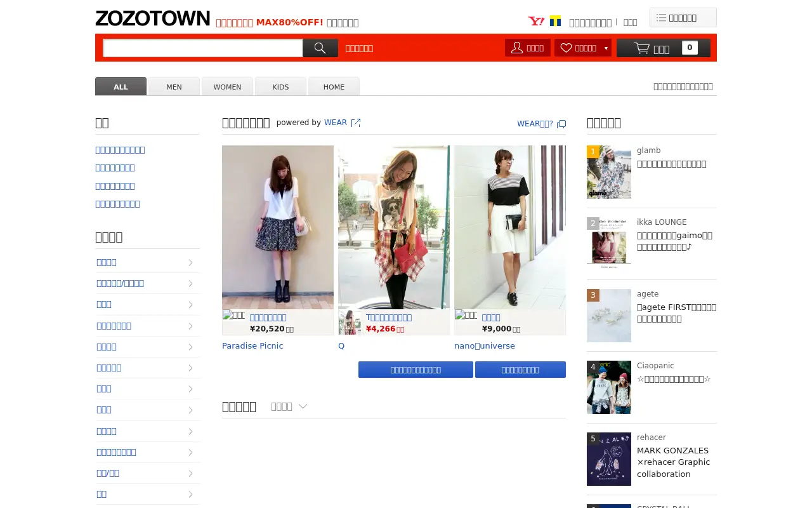Expand the dropdown arrow next to favorites
The image size is (812, 508).
(606, 48)
